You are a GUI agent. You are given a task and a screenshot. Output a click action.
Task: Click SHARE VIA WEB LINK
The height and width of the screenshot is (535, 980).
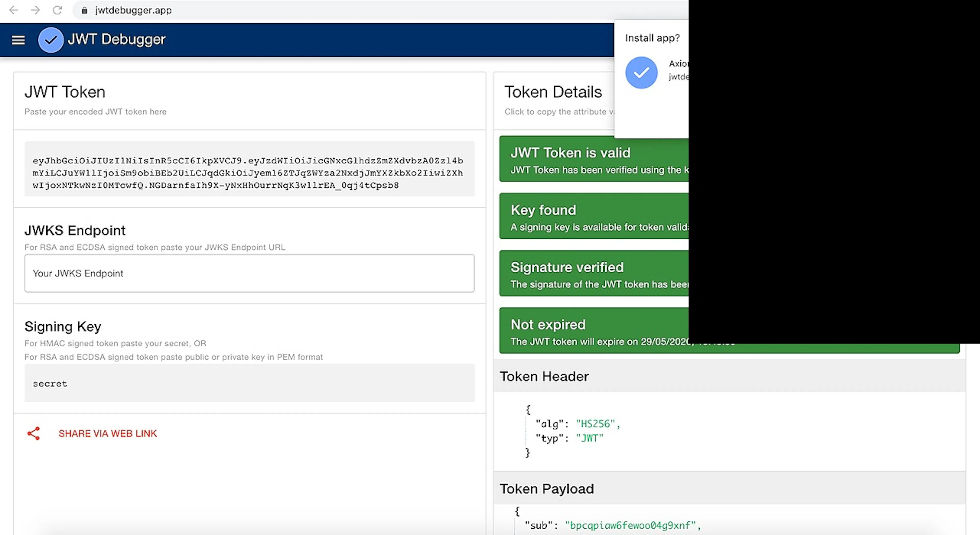108,434
